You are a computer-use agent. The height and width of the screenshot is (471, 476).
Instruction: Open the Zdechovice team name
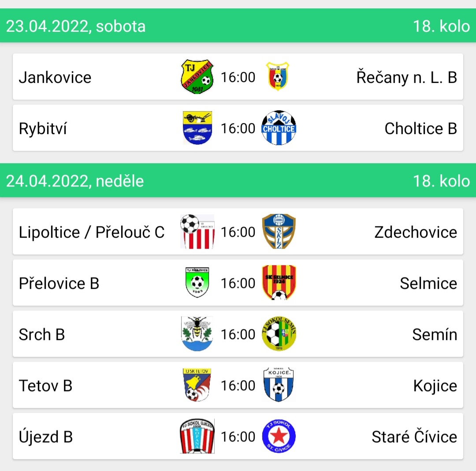point(416,232)
